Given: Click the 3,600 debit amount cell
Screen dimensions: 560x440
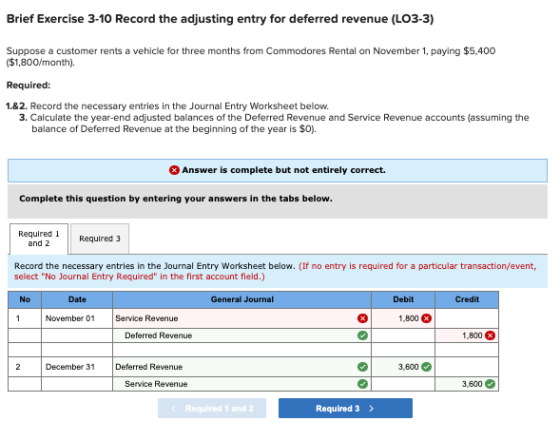Looking at the screenshot, I should (403, 367).
